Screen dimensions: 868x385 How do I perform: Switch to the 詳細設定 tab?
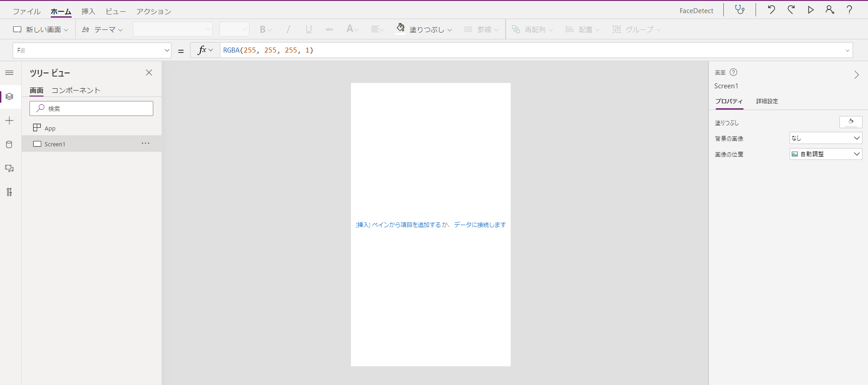click(x=767, y=101)
